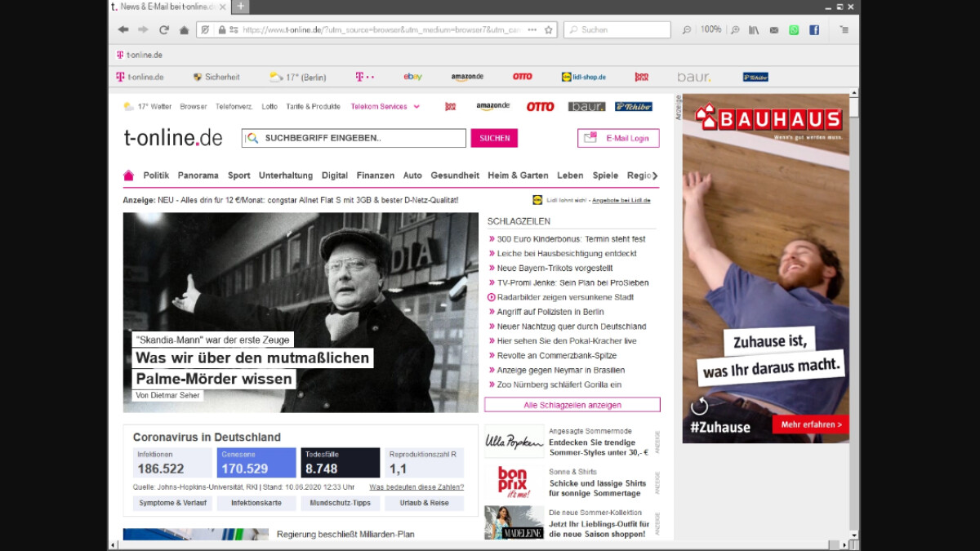980x551 pixels.
Task: Click the Infektionskarte button
Action: (256, 503)
